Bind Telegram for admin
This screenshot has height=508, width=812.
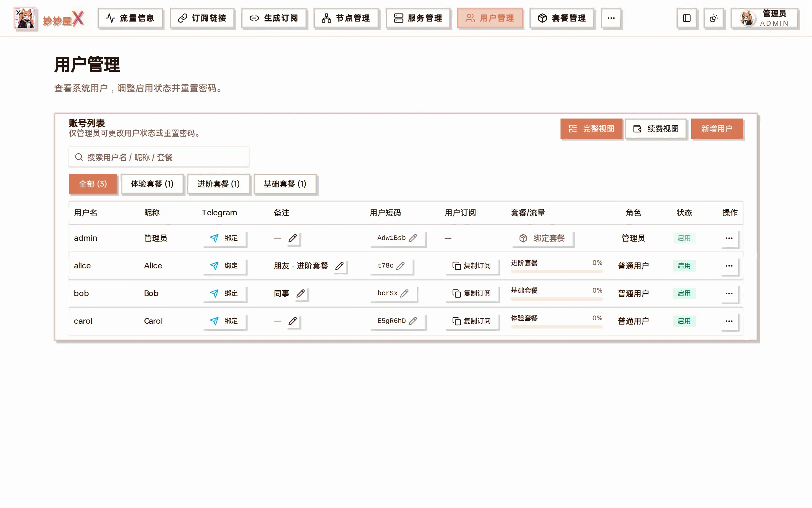pos(224,238)
